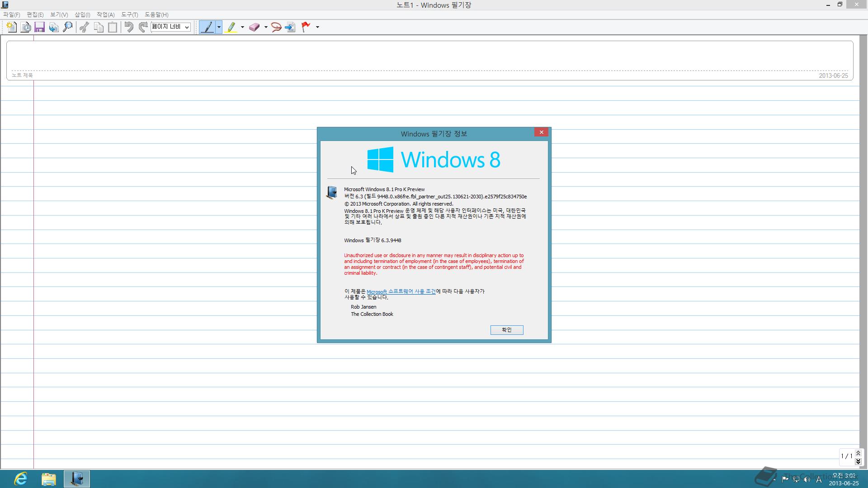
Task: Open the 삽입(I) menu
Action: point(82,14)
